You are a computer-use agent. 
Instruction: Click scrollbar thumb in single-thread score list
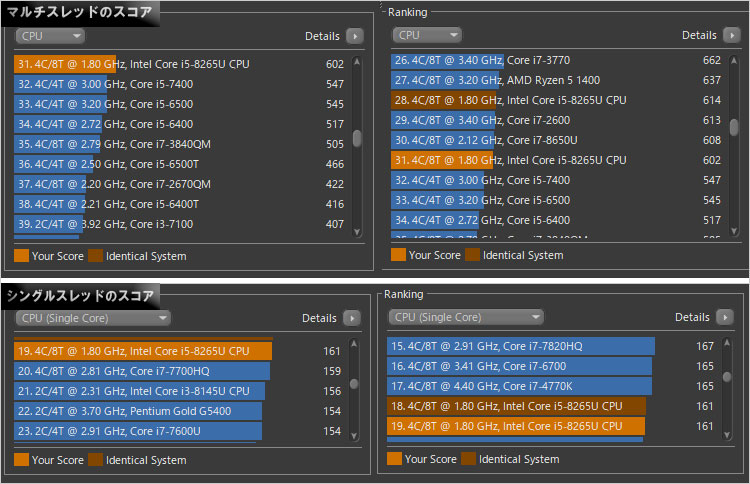[354, 384]
